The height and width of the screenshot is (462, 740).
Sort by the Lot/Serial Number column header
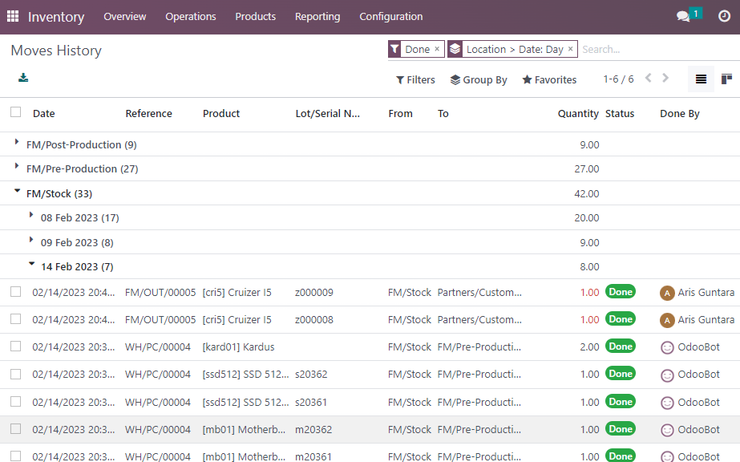click(328, 113)
